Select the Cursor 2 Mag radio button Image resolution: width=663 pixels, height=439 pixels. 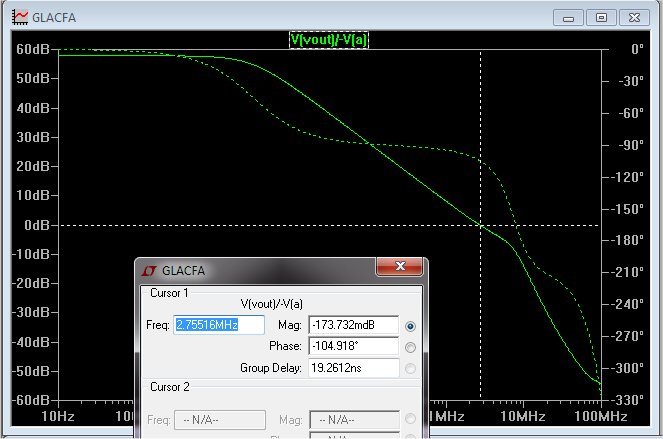pos(410,419)
